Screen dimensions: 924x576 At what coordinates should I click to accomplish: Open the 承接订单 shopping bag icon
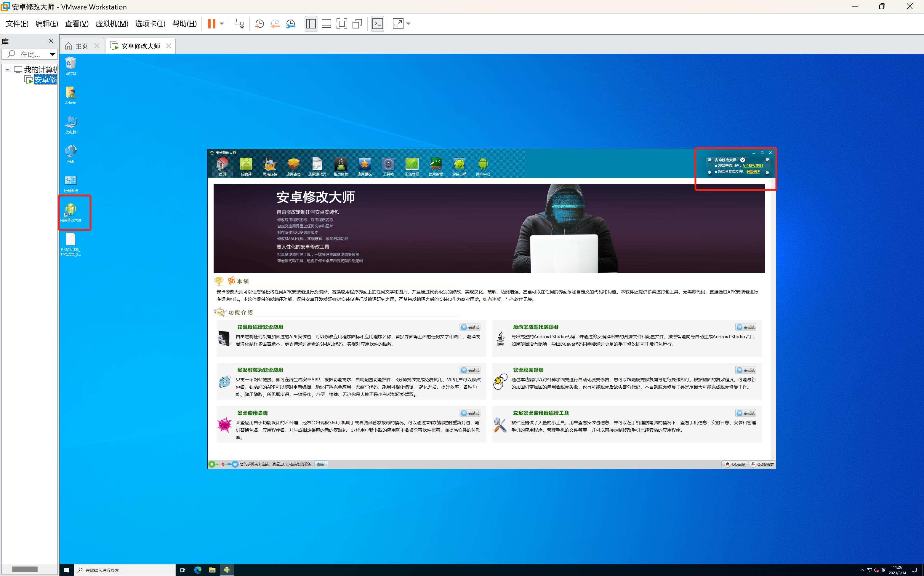click(x=459, y=167)
